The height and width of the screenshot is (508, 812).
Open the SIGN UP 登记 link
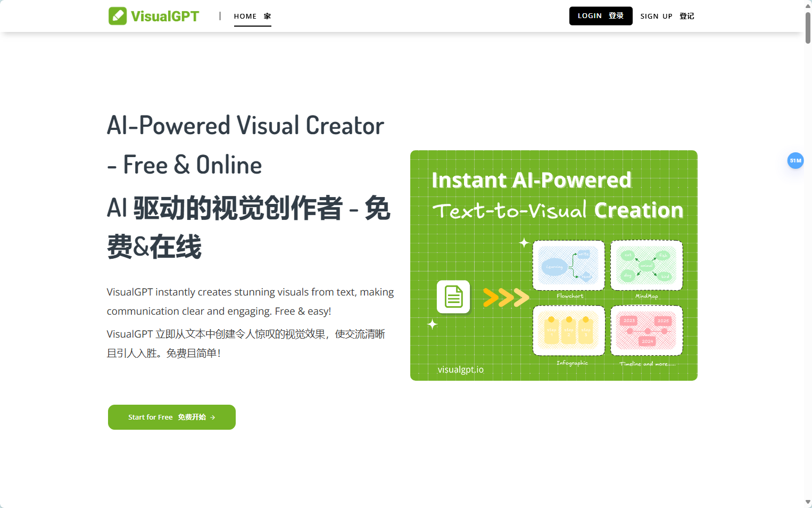point(667,16)
